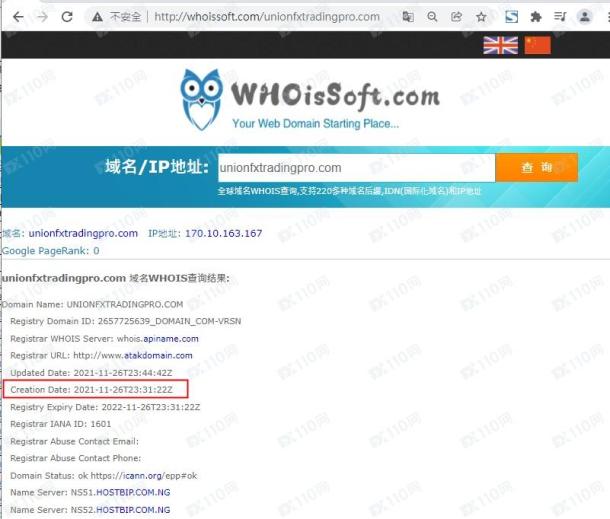Open the browser profile avatar
The width and height of the screenshot is (610, 519).
584,17
